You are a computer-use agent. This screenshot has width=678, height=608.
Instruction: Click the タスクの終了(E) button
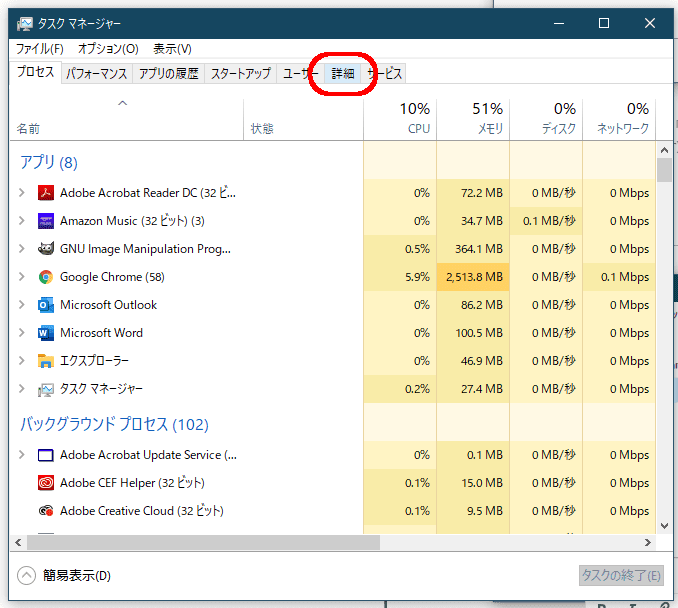[621, 576]
